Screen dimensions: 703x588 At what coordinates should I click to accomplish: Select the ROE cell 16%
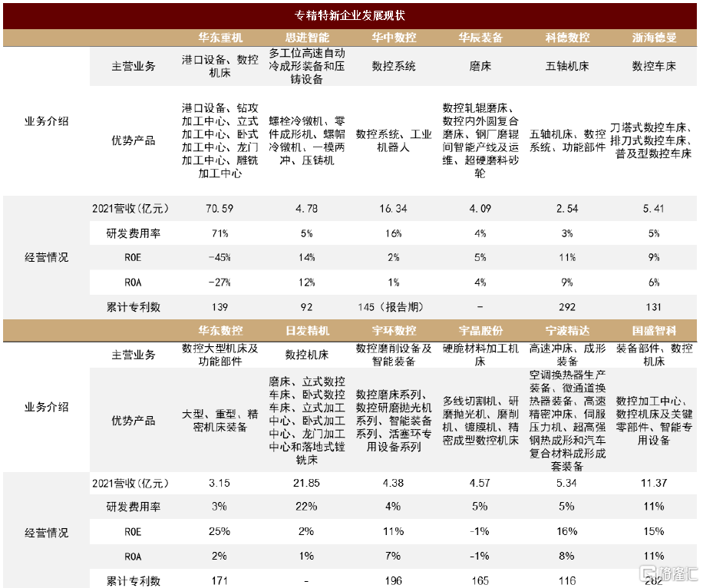point(566,531)
